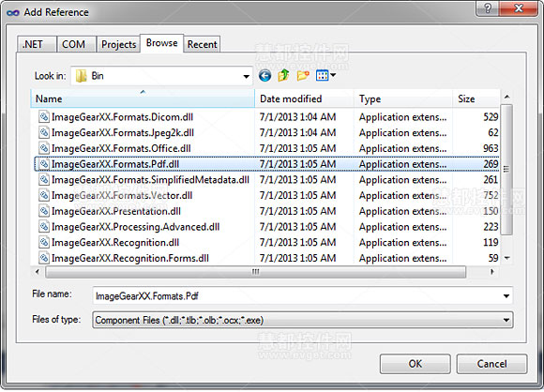This screenshot has height=392, width=544.
Task: Click the Add Reference title bar icon
Action: coord(13,13)
